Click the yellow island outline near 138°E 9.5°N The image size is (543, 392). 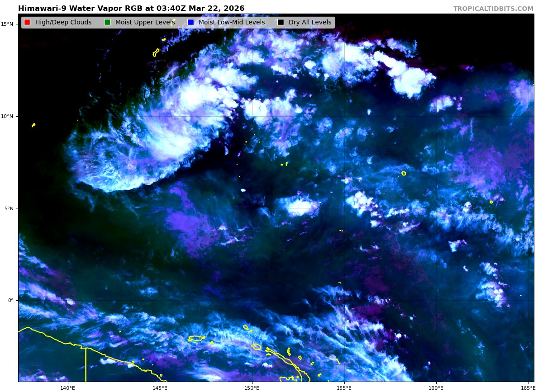pos(33,125)
